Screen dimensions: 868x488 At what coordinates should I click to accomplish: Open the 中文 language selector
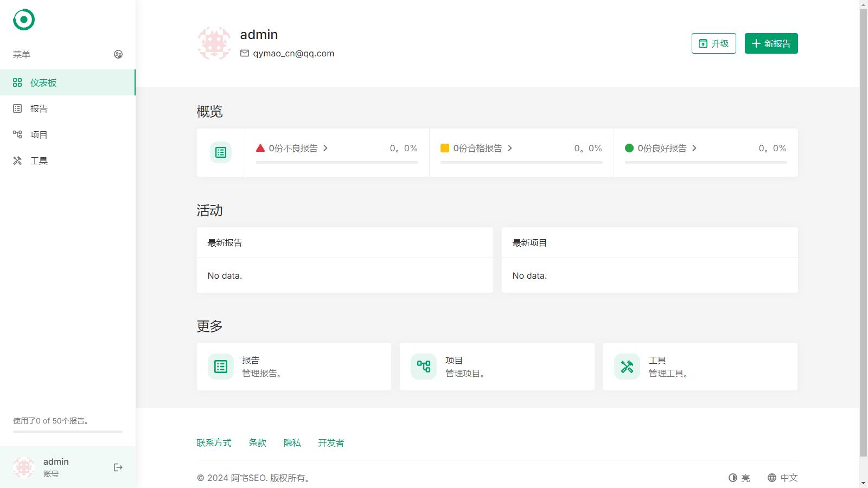click(x=783, y=478)
